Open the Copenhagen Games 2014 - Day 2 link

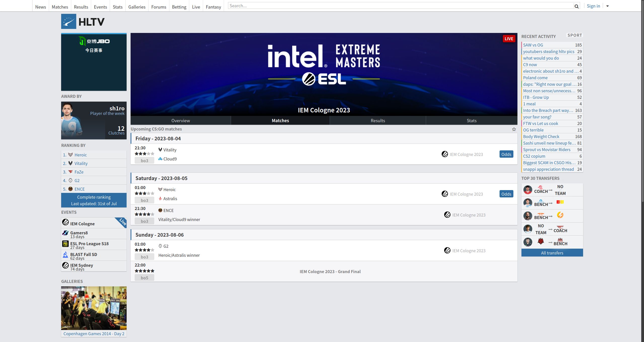pyautogui.click(x=94, y=333)
